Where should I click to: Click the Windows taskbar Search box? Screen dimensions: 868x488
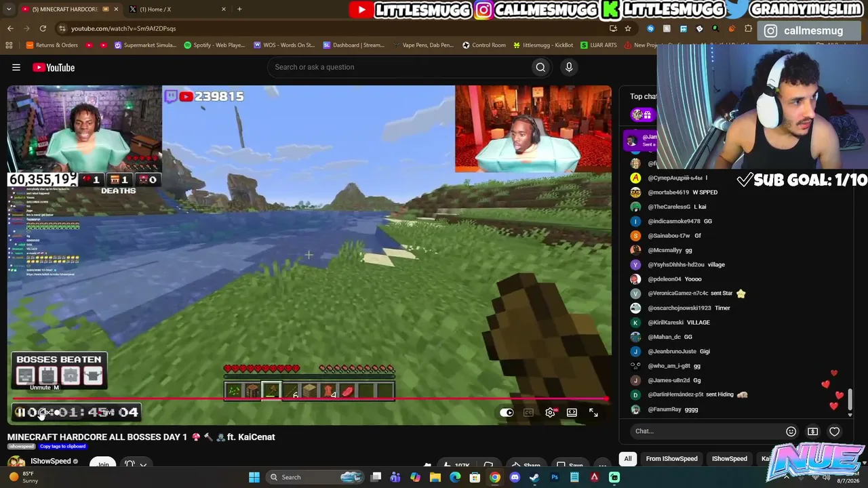click(315, 477)
